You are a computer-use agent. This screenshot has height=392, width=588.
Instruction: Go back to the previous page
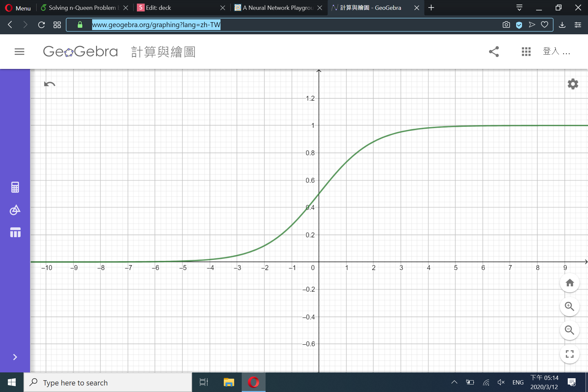pos(10,24)
